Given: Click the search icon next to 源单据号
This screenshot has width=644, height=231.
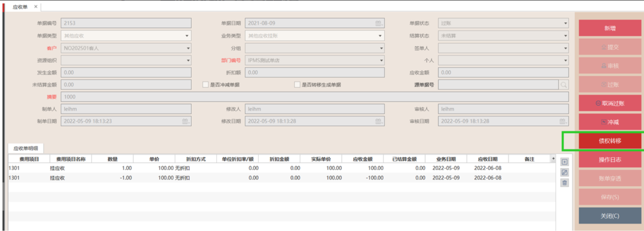Looking at the screenshot, I should click(564, 85).
